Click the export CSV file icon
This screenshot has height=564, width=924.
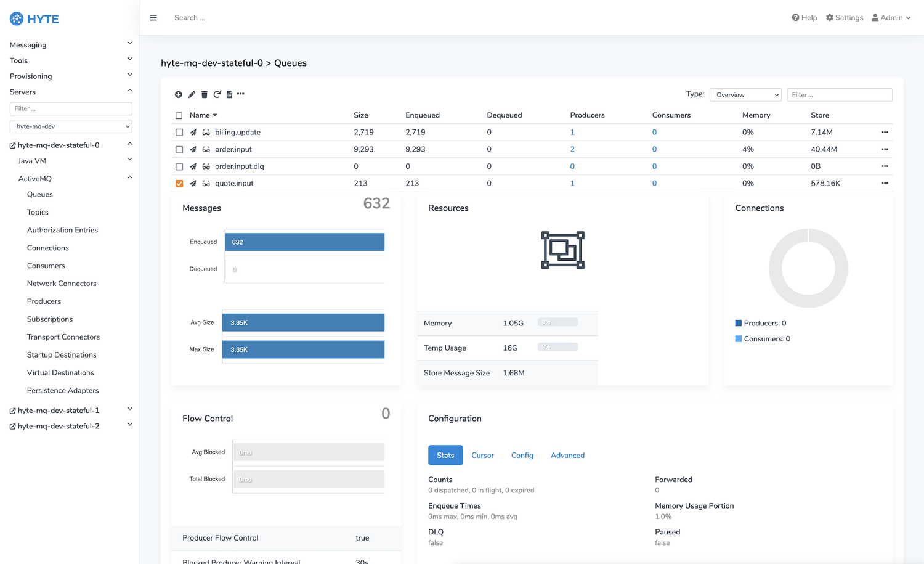(229, 94)
